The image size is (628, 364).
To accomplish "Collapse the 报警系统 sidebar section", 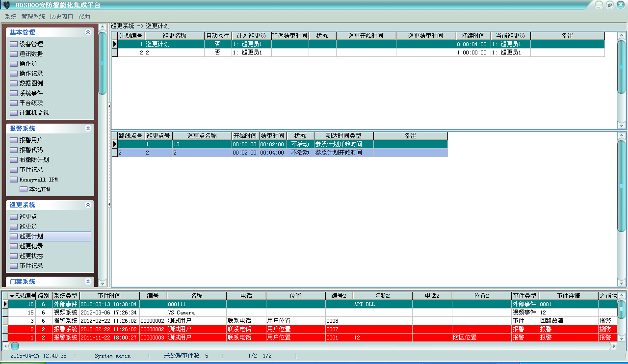I will (88, 129).
